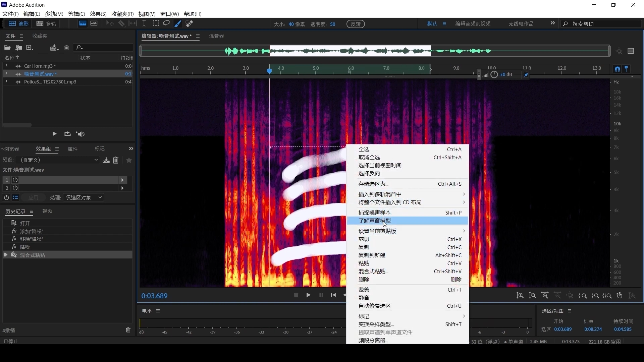Select the Marquee selection tool
Image resolution: width=644 pixels, height=362 pixels.
click(156, 23)
